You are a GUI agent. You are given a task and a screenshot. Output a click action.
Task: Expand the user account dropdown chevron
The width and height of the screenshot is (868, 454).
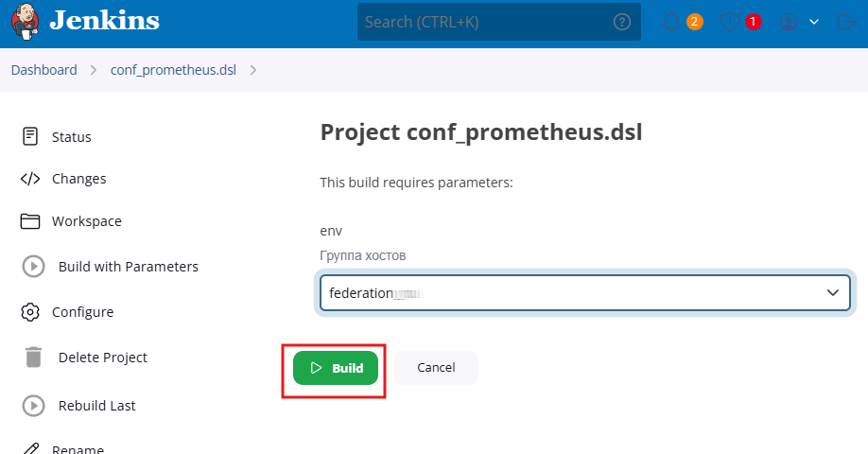814,22
